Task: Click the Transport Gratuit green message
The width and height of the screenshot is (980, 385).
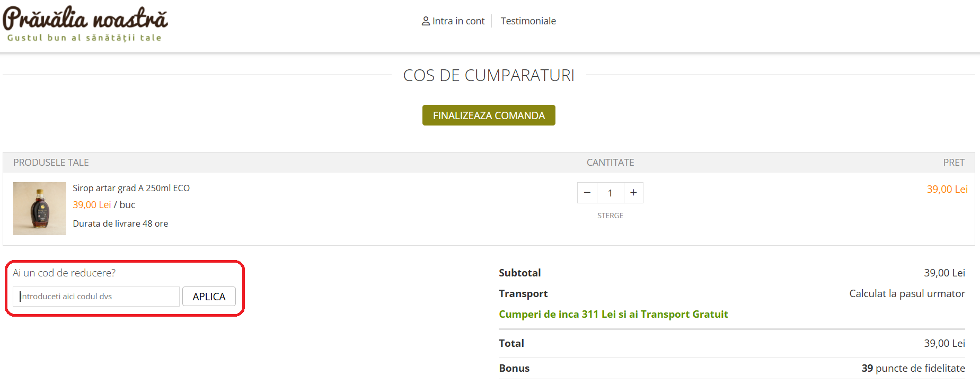Action: tap(613, 314)
